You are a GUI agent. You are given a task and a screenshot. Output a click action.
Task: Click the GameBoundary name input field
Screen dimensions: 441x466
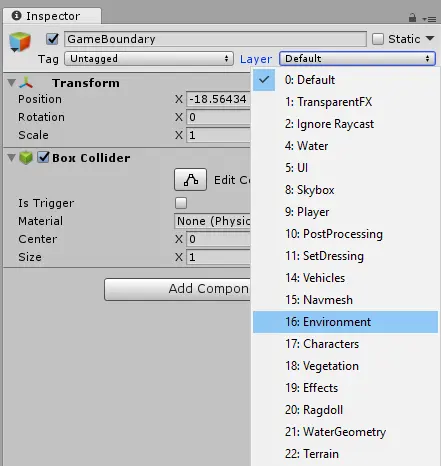tap(215, 39)
